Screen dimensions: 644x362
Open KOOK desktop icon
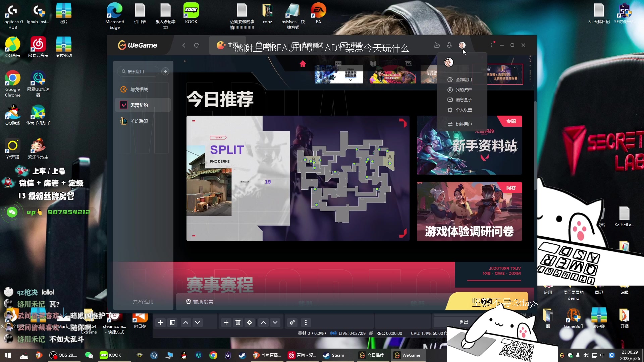pos(191,13)
